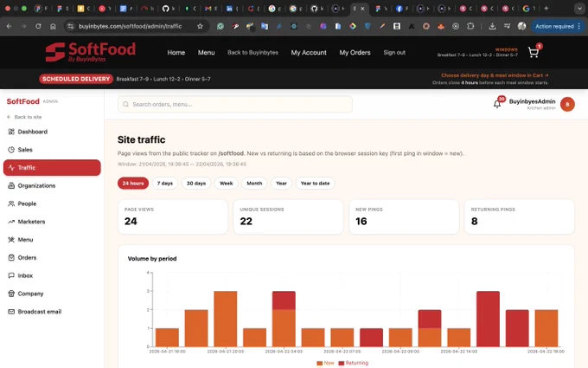588x368 pixels.
Task: Open People in the sidebar
Action: [x=52, y=203]
